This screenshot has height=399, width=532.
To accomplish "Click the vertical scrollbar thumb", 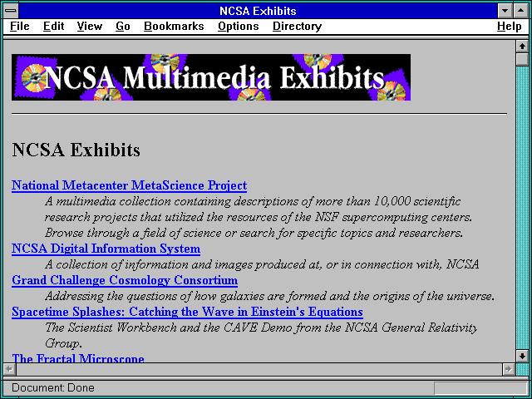I will coord(522,59).
